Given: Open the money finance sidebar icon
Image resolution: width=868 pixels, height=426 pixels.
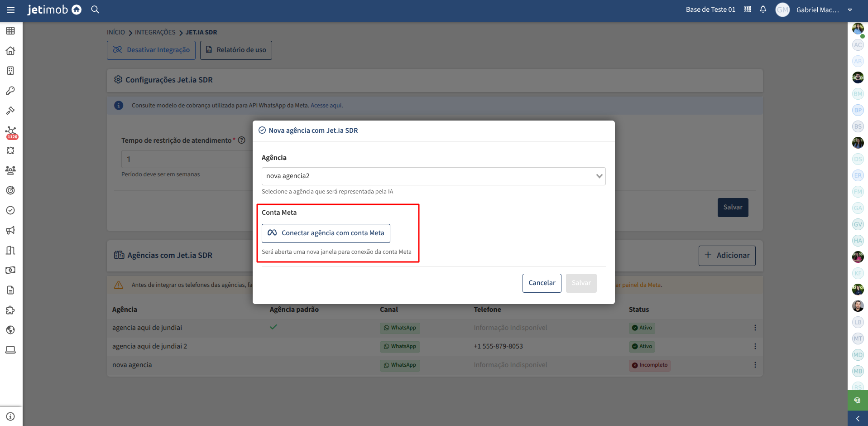Looking at the screenshot, I should click(10, 270).
